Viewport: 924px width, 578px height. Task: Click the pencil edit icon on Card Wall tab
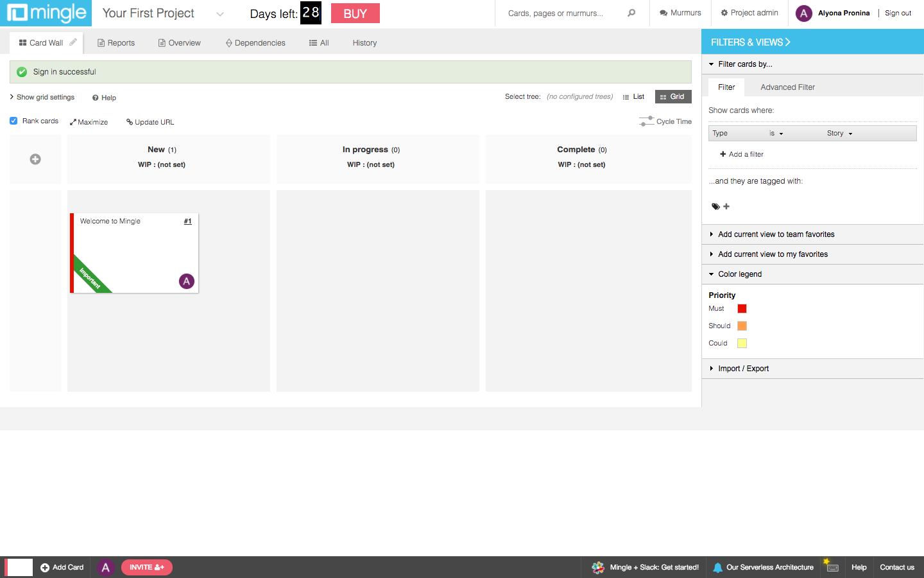73,42
